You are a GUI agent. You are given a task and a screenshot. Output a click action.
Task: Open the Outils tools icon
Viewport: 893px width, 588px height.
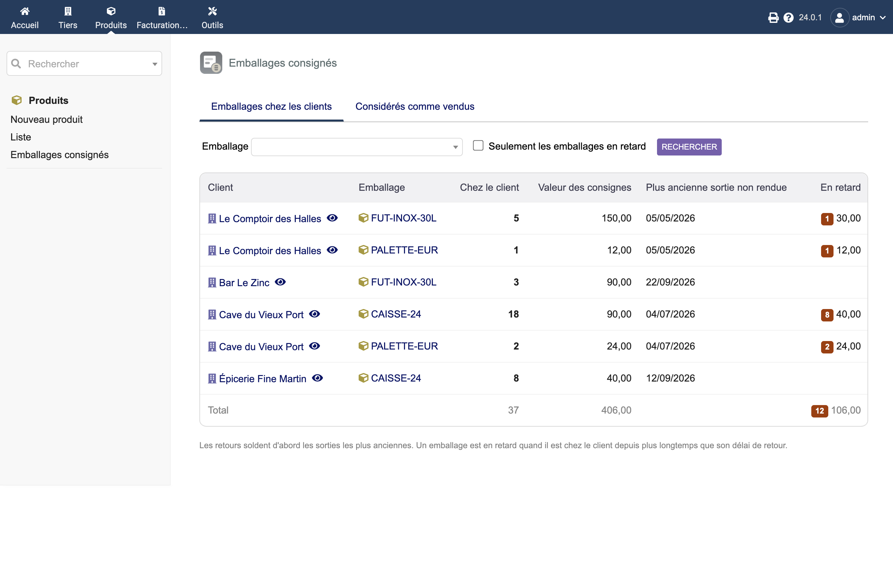click(x=212, y=11)
